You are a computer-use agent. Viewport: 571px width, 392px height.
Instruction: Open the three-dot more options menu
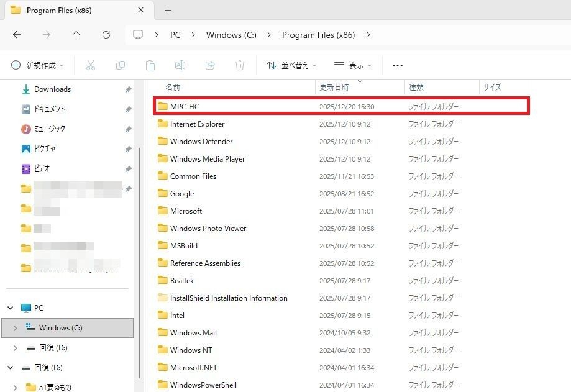[x=398, y=65]
